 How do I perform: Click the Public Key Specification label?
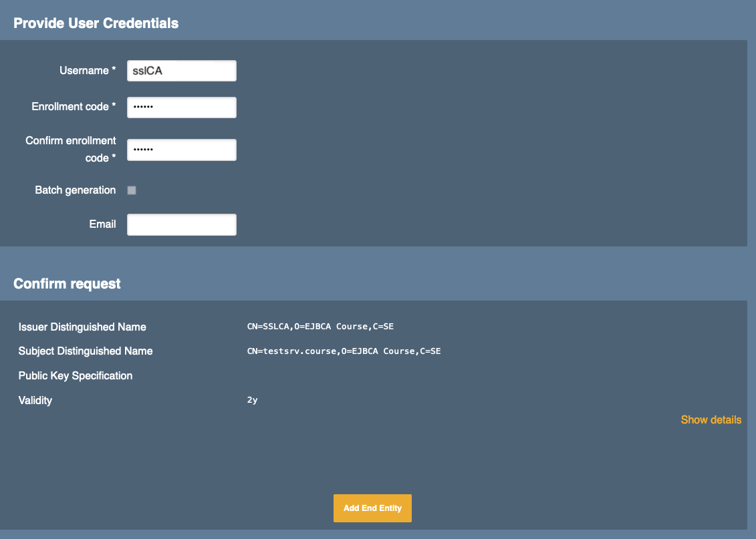[x=76, y=376]
